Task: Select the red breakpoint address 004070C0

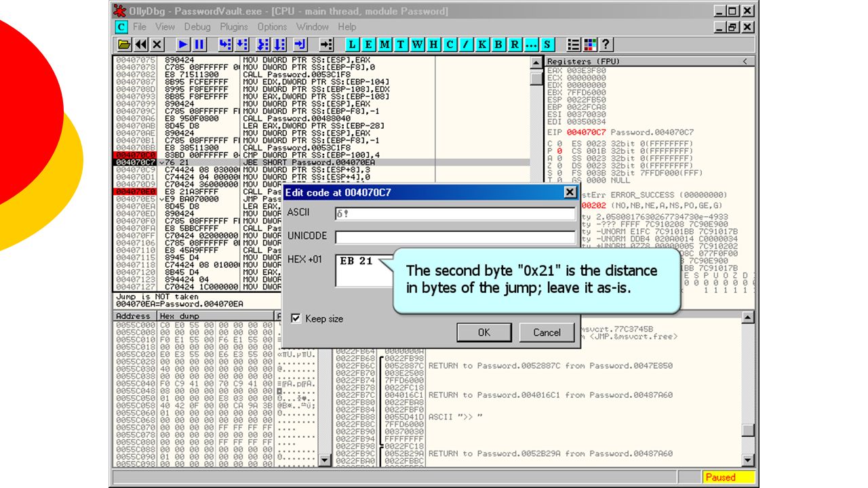Action: [136, 155]
